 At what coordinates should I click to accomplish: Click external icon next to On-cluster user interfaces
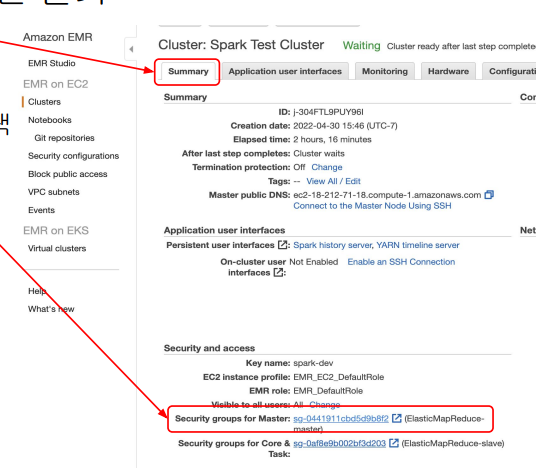(x=279, y=273)
